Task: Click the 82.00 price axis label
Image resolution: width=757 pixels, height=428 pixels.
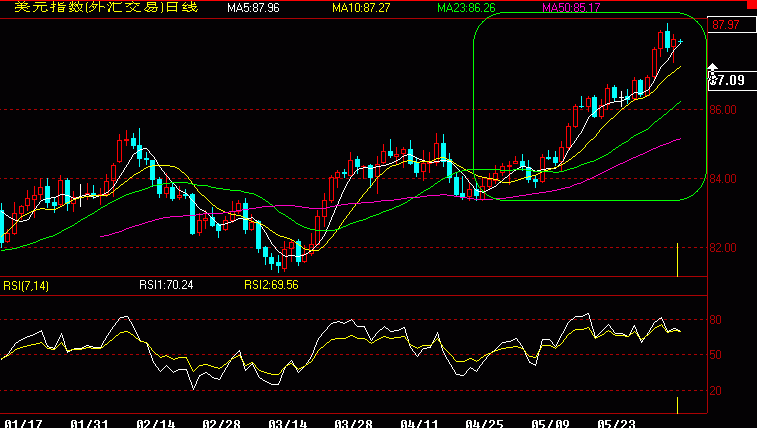Action: click(x=723, y=248)
